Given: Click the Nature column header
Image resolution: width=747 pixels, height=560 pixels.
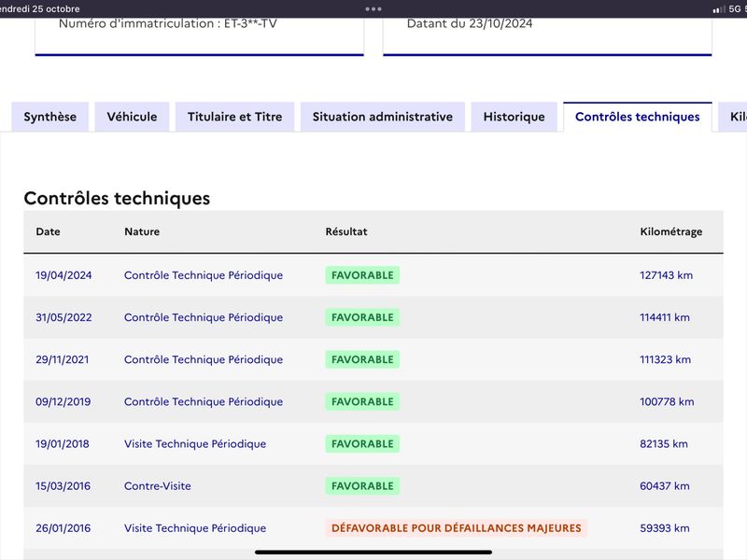Looking at the screenshot, I should pos(142,231).
